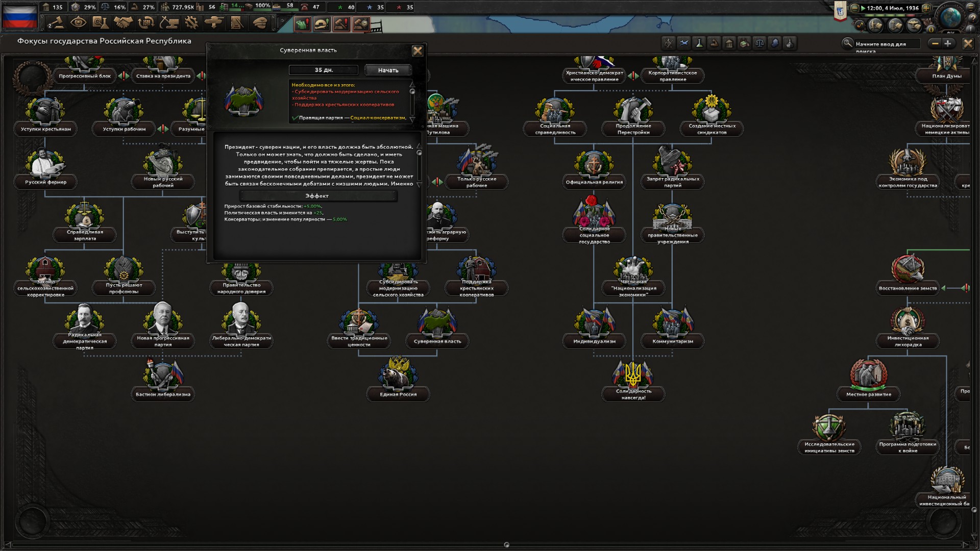980x551 pixels.
Task: Open the Diplomacy handshake icon
Action: click(123, 23)
